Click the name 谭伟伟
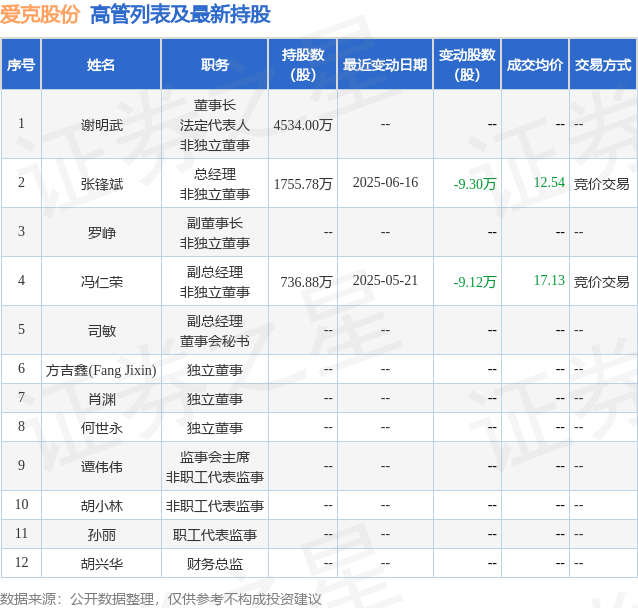This screenshot has height=608, width=638. pos(102,467)
